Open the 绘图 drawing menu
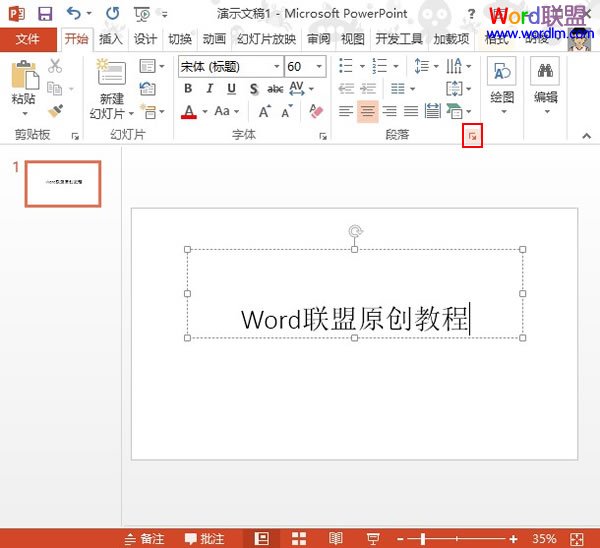The height and width of the screenshot is (548, 600). [502, 86]
